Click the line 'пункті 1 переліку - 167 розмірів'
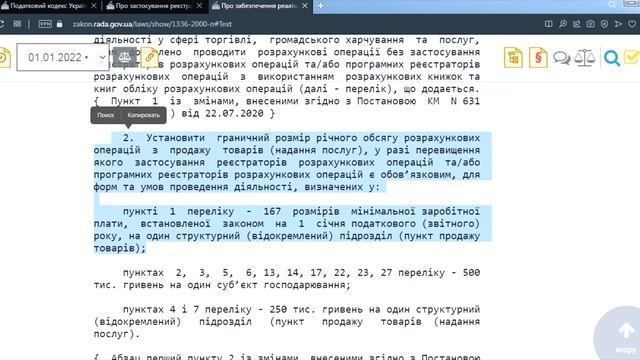This screenshot has width=640, height=360. click(231, 211)
